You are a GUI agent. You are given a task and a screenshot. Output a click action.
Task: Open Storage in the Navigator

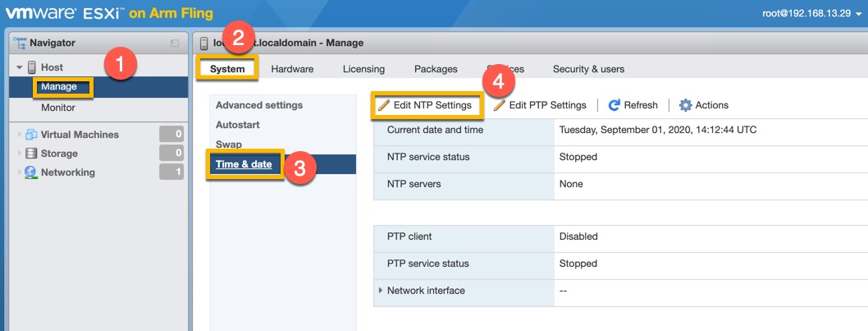point(59,154)
